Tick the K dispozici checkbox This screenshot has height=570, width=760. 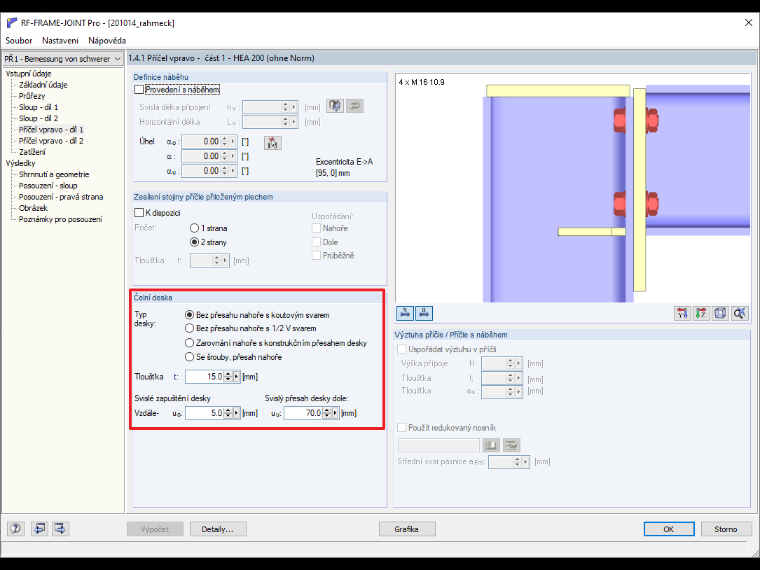(139, 213)
